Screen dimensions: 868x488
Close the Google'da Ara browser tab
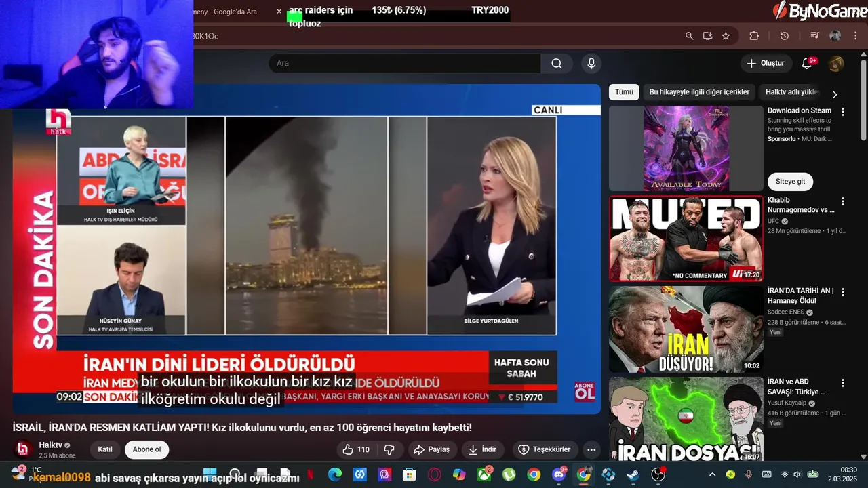click(x=279, y=12)
